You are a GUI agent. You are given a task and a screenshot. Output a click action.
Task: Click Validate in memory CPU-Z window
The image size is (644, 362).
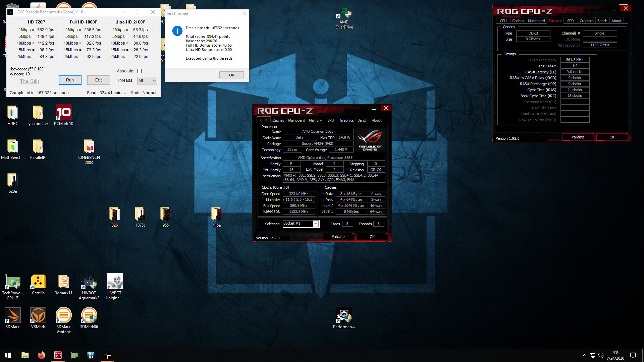(578, 137)
